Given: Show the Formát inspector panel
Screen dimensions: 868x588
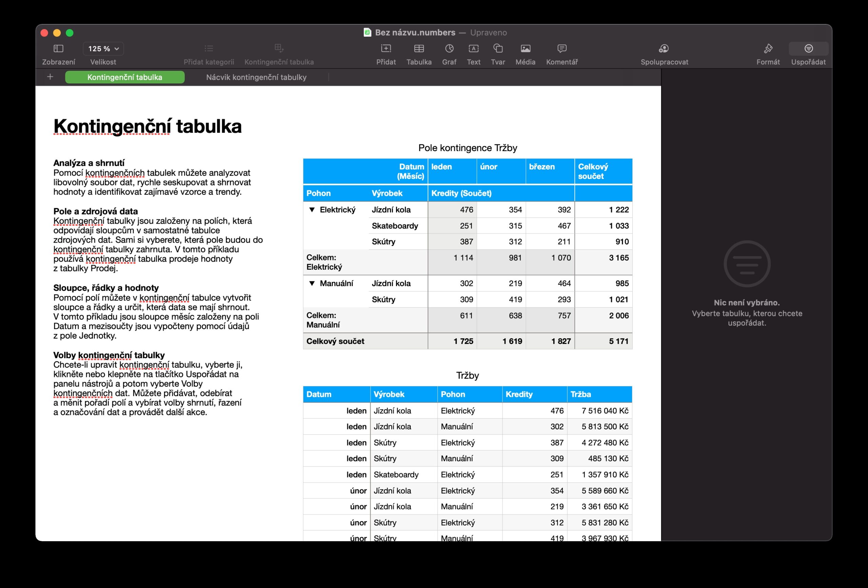Looking at the screenshot, I should 768,48.
